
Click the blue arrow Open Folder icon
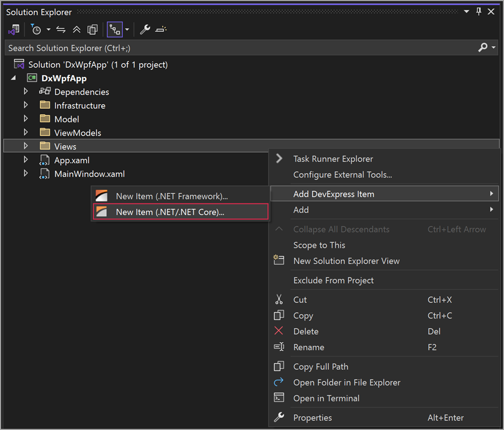coord(279,382)
